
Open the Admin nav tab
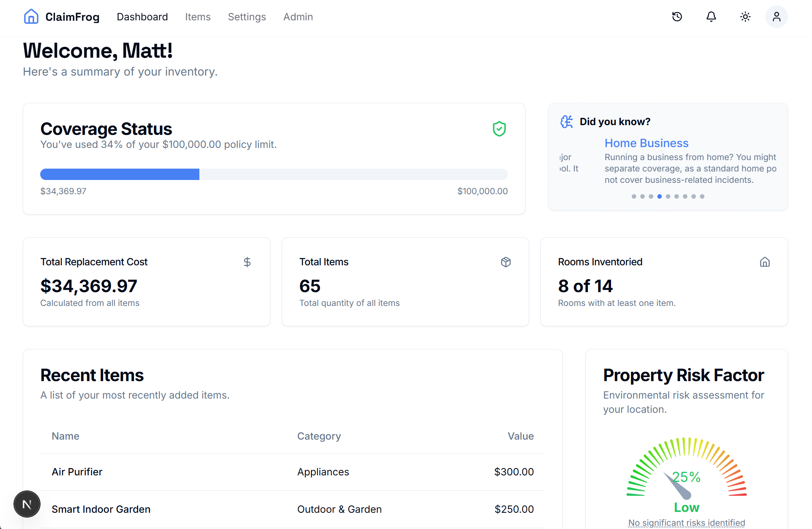[x=298, y=17]
